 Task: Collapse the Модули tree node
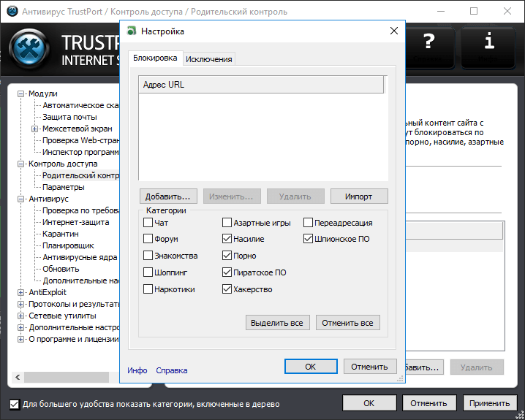[20, 94]
